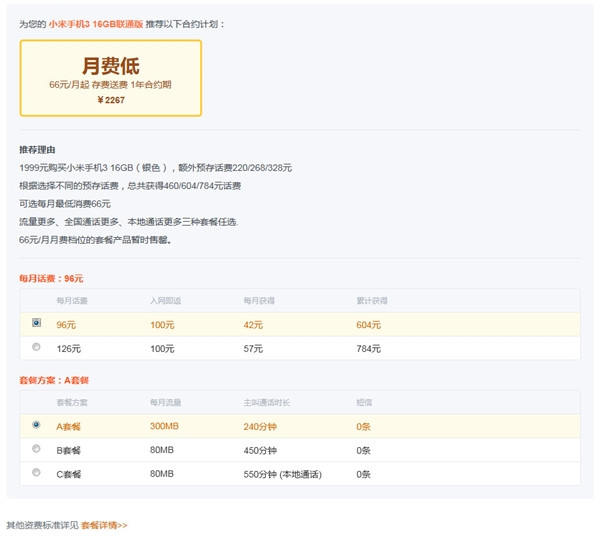The image size is (600, 543).
Task: Click the 每月话费：96元 section title
Action: (51, 278)
